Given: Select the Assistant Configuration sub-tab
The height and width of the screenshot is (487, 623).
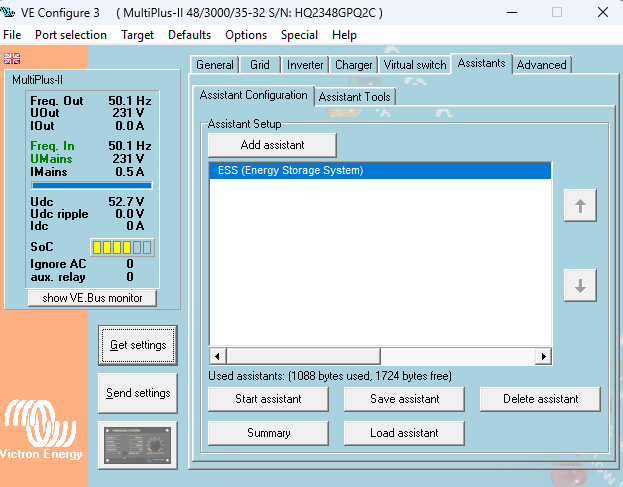Looking at the screenshot, I should click(253, 95).
